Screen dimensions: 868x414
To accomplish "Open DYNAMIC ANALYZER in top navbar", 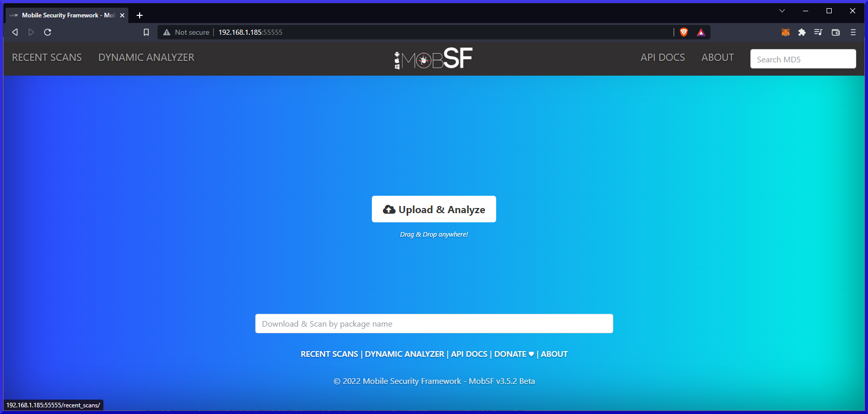I will coord(146,57).
